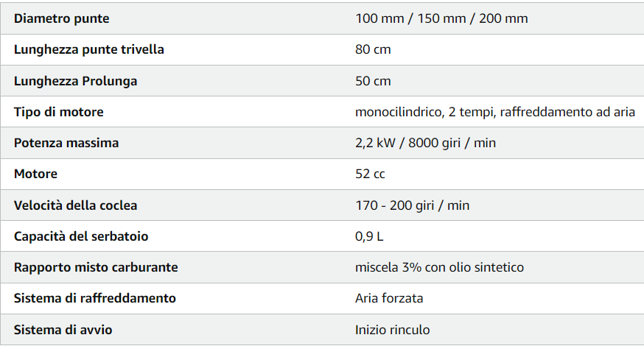Select the "0,9 L" tank capacity value

coord(369,236)
